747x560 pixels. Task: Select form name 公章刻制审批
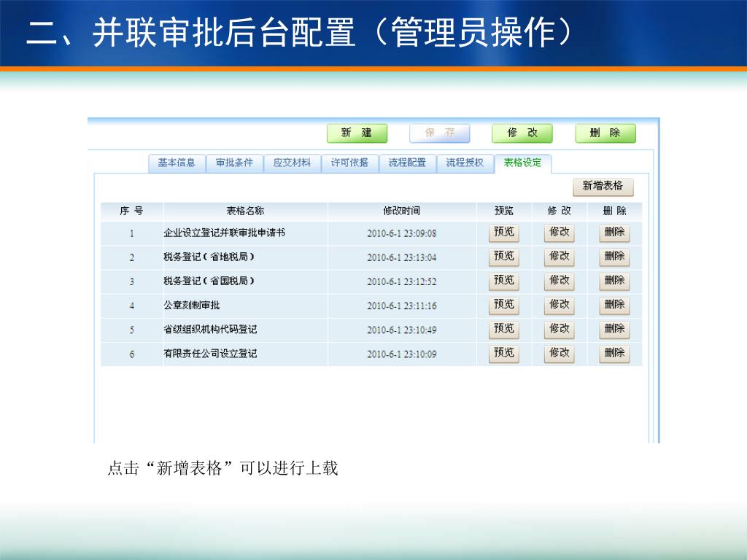pos(192,306)
